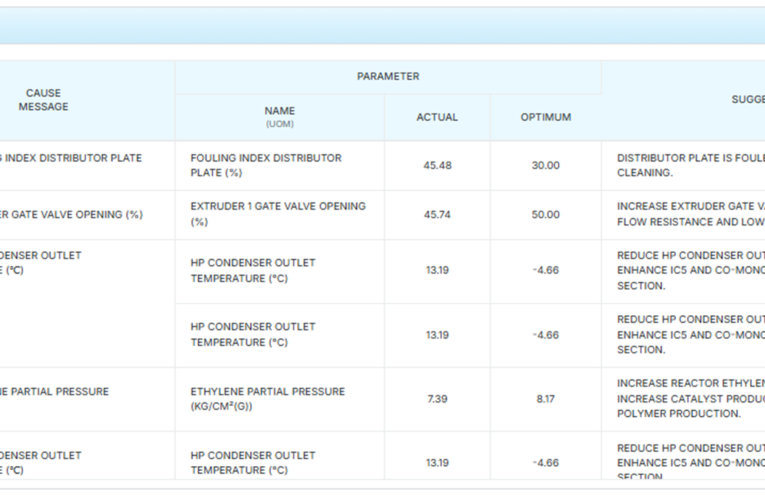765x495 pixels.
Task: Click the actual value 7.39
Action: pos(437,399)
